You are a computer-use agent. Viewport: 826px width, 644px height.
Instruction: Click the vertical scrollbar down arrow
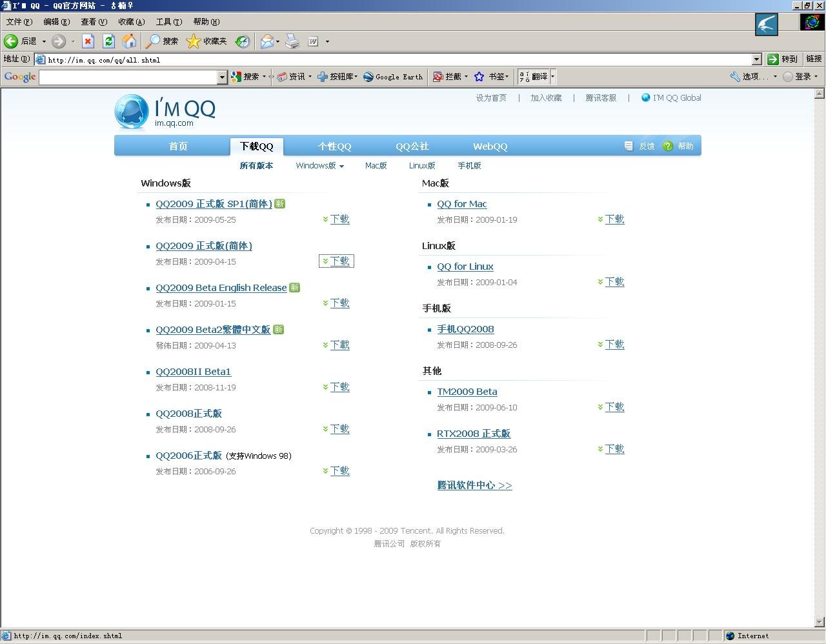click(x=820, y=622)
